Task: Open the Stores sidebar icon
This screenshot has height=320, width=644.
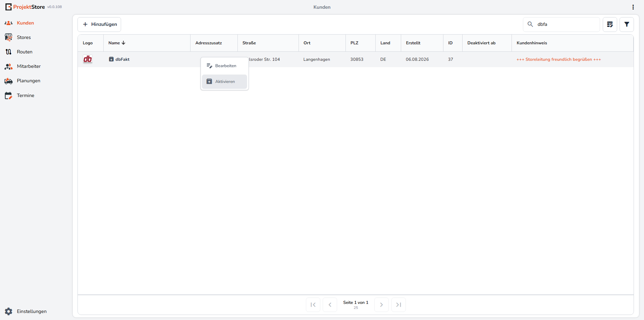Action: click(8, 37)
